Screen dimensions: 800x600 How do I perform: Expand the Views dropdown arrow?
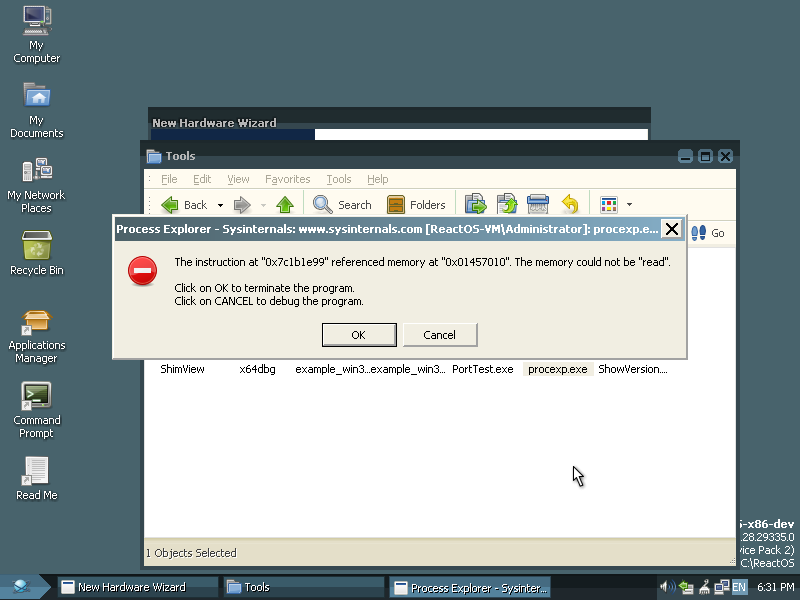click(630, 205)
